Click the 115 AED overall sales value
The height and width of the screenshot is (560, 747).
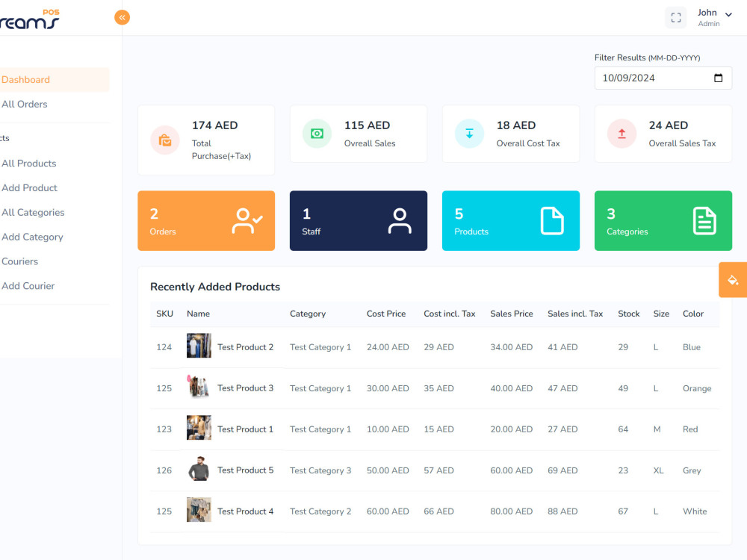tap(367, 125)
